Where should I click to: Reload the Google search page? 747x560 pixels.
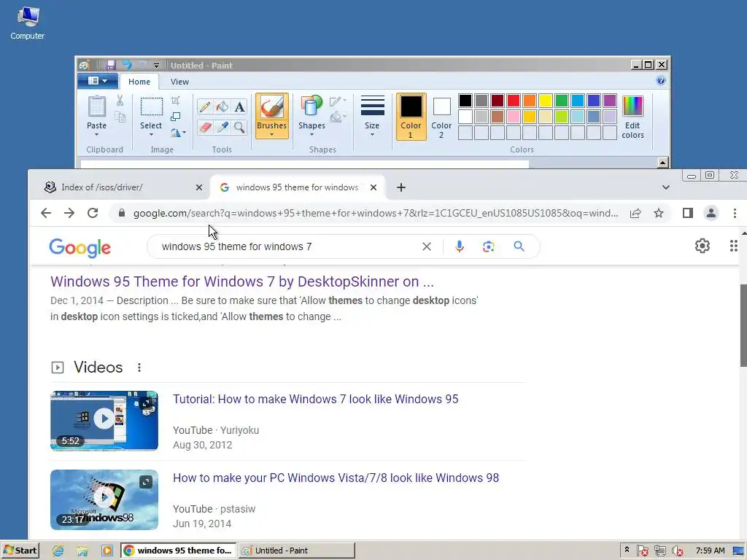click(x=93, y=213)
